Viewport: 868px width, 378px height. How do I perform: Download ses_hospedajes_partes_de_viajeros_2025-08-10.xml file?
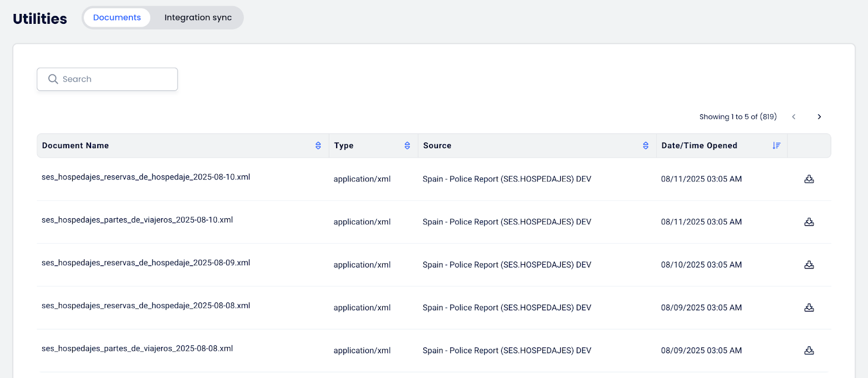click(x=809, y=222)
